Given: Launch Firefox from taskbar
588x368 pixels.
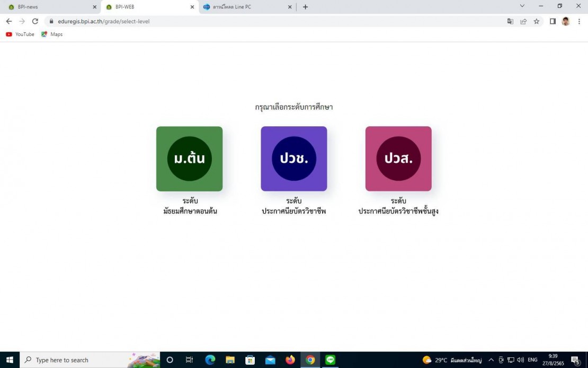Looking at the screenshot, I should [x=290, y=360].
